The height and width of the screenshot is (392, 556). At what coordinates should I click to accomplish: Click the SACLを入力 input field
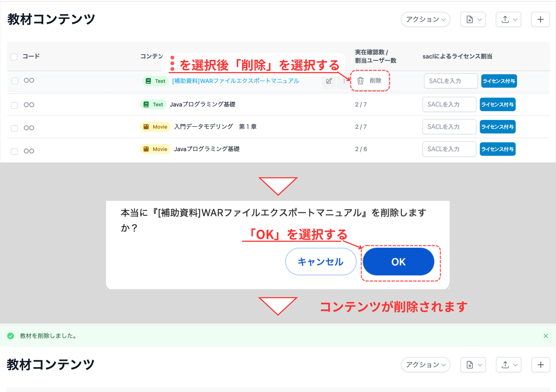point(450,81)
